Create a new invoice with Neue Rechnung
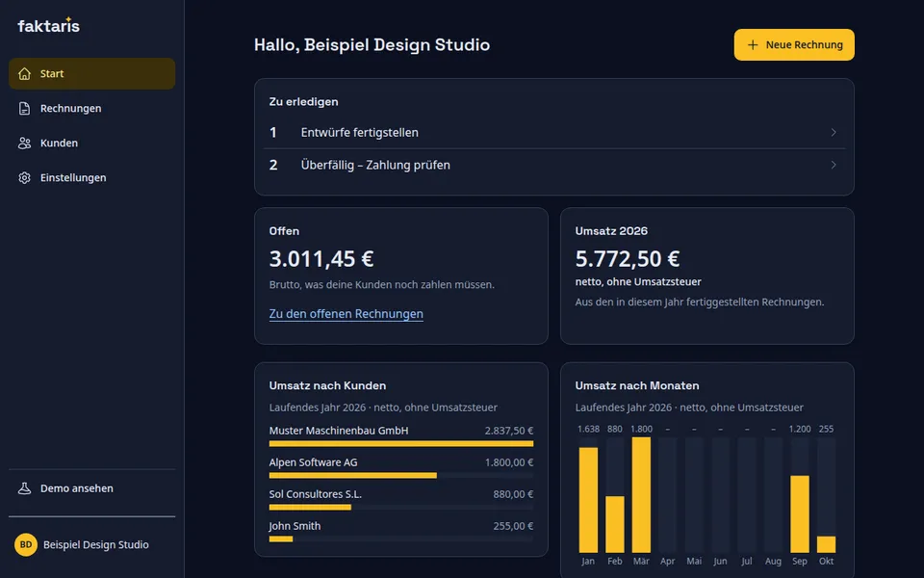 [794, 45]
